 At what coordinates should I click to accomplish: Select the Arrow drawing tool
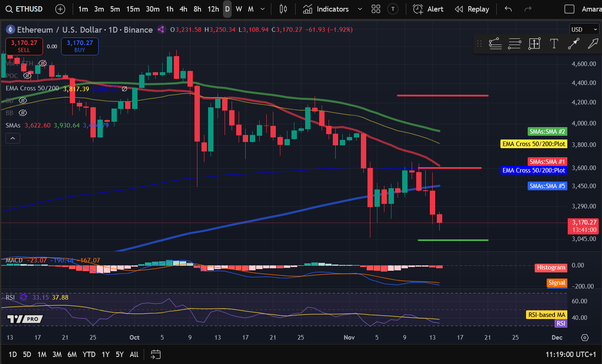[x=574, y=43]
